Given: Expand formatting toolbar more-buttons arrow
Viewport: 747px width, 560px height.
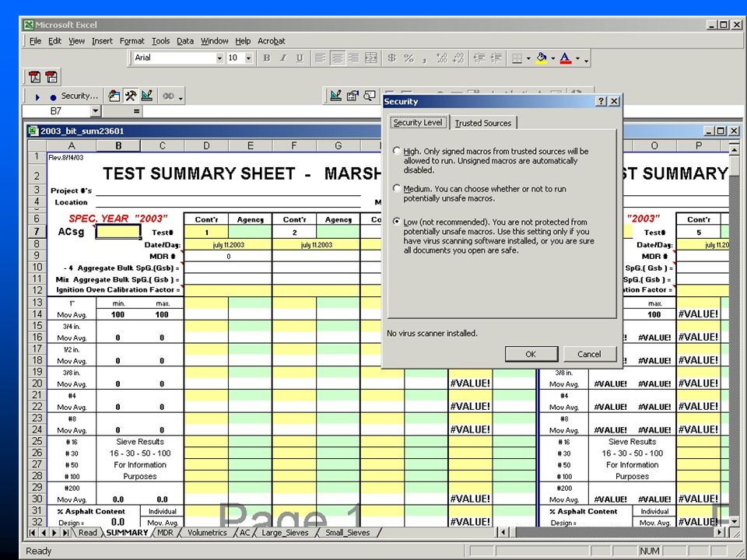Looking at the screenshot, I should 587,59.
